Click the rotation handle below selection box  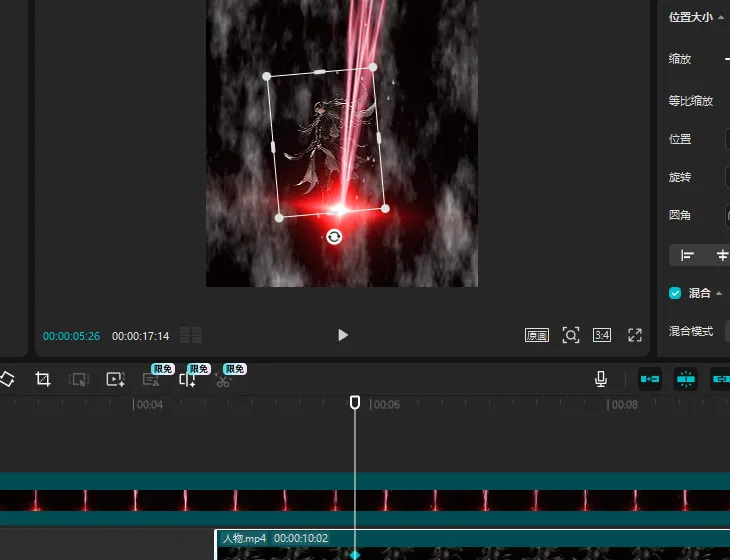pyautogui.click(x=334, y=237)
